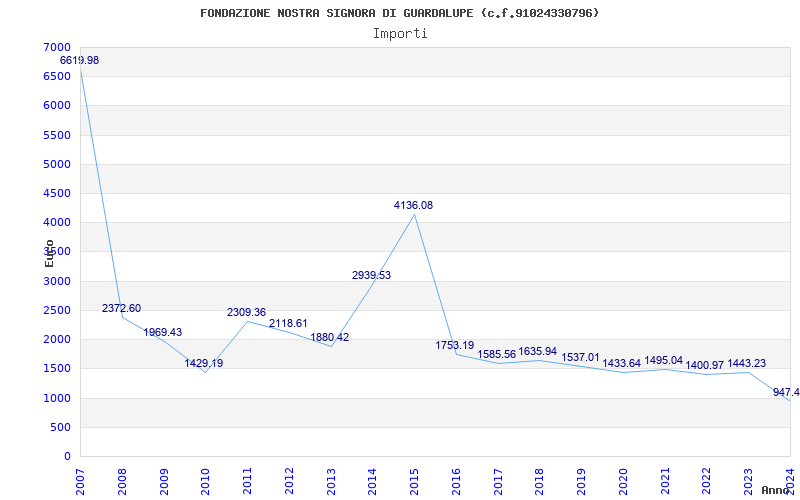Click the y-axis value 6500
Viewport: 800px width, 500px height.
pos(58,76)
